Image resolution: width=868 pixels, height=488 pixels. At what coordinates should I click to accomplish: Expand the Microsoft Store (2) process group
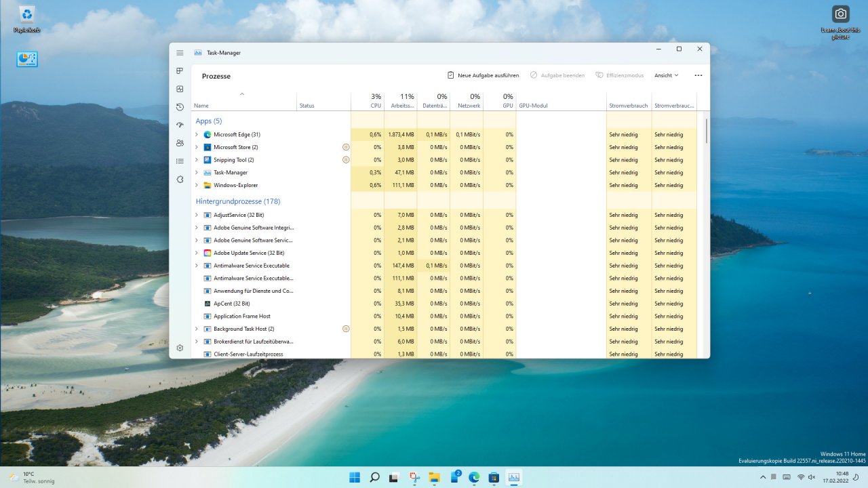pos(197,147)
